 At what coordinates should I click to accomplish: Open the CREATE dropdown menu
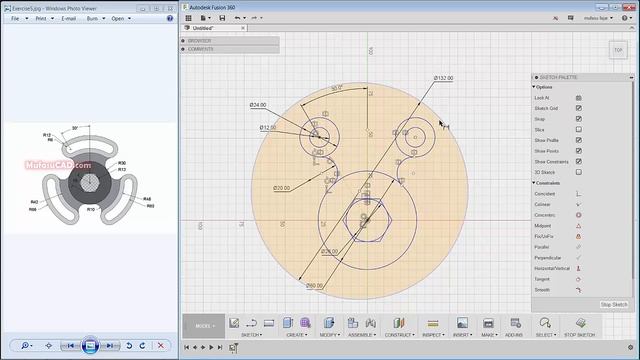[x=297, y=335]
